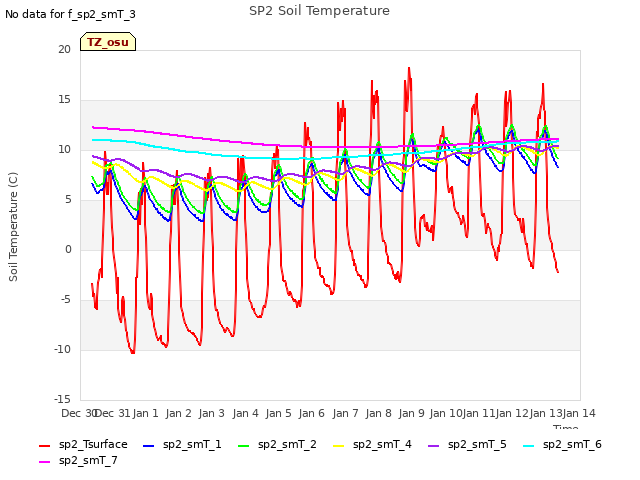Click the Jan 2 x-axis tick label
640x480 pixels.
click(x=178, y=413)
